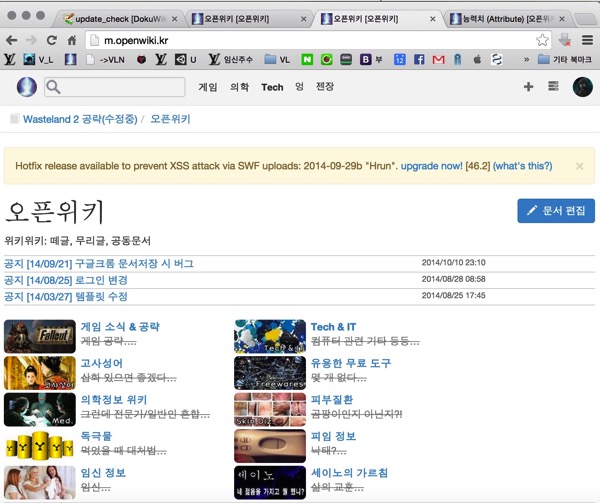Open the ->VLN bookmark
Image resolution: width=600 pixels, height=503 pixels.
[x=105, y=60]
